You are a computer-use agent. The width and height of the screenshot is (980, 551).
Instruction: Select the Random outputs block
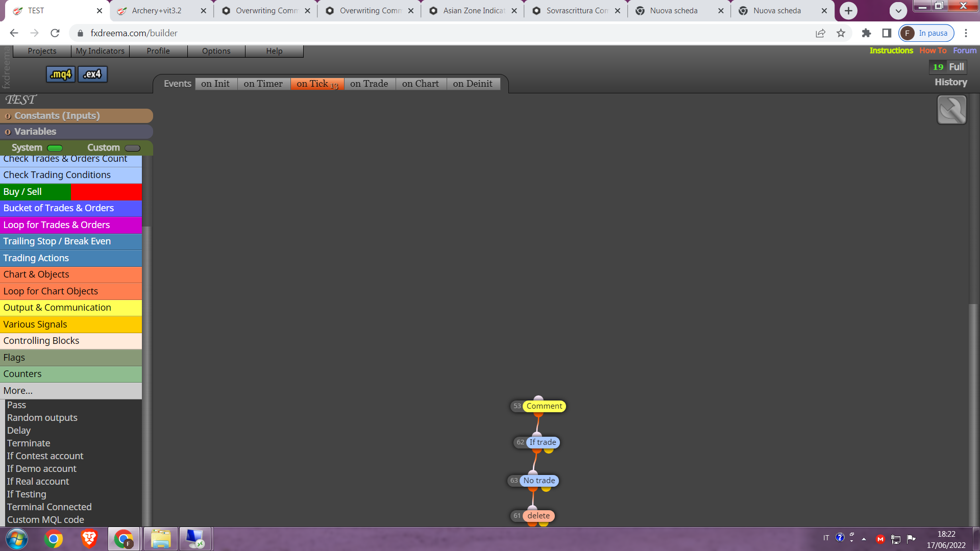pos(42,418)
